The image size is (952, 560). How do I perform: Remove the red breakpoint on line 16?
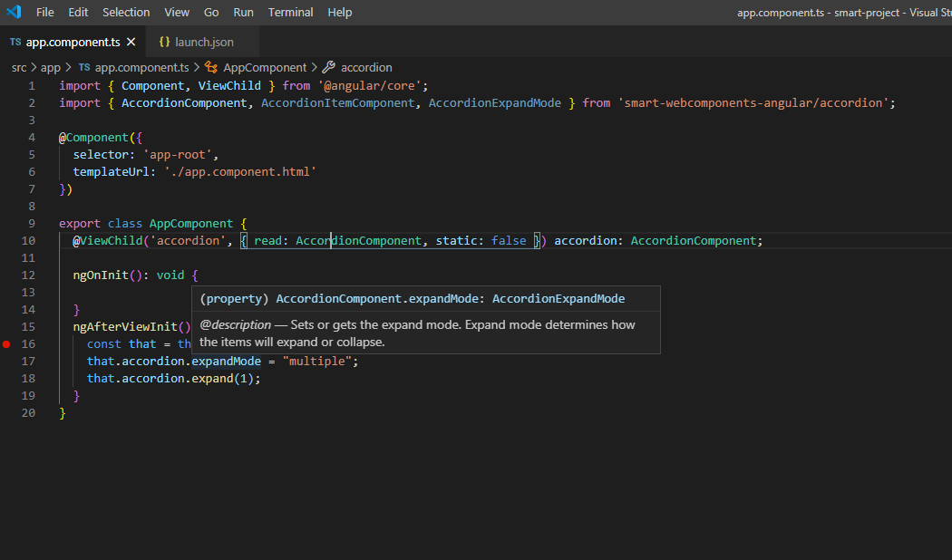pos(6,344)
